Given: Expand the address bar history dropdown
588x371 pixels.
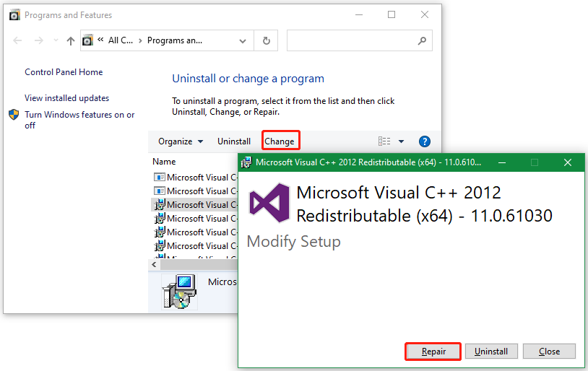Looking at the screenshot, I should coord(243,40).
